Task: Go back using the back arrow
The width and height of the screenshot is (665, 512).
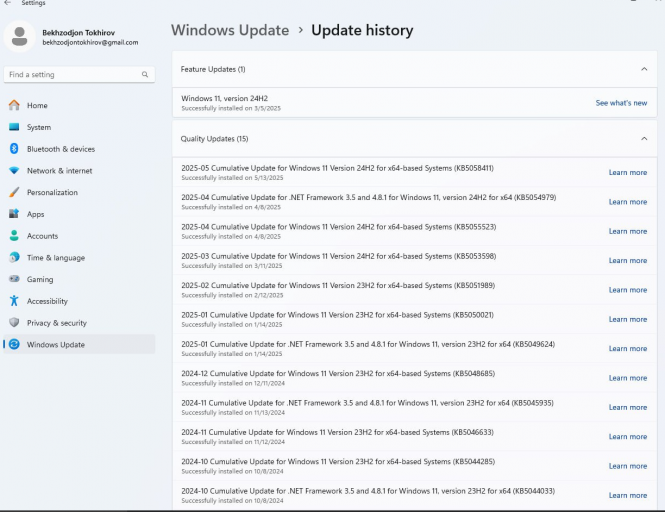Action: pyautogui.click(x=7, y=3)
